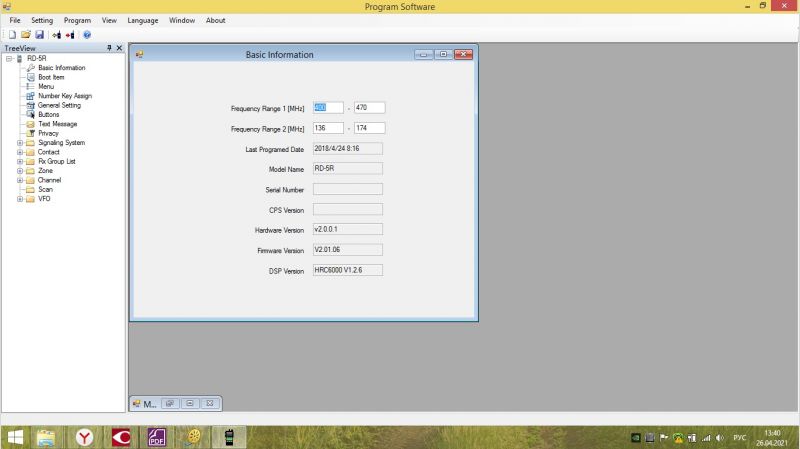Click the Frequency Range 2 upper limit 174 field

[369, 128]
